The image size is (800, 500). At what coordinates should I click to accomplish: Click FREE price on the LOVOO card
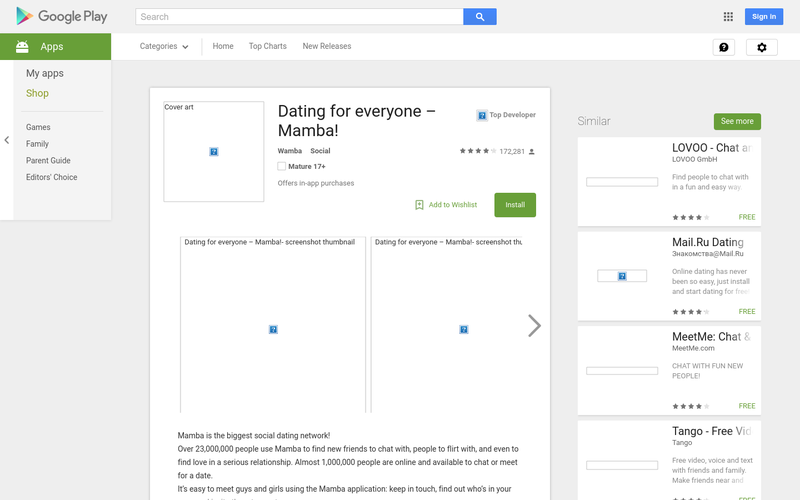[x=747, y=217]
